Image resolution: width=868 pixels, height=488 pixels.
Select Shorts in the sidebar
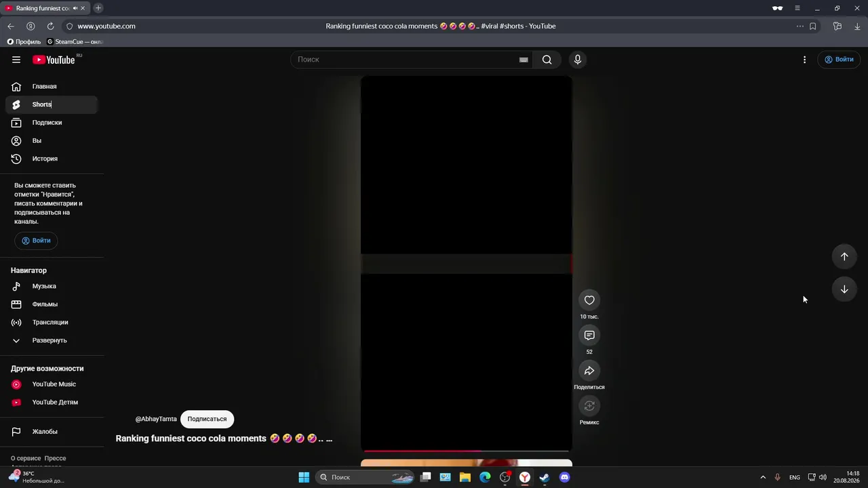click(52, 104)
